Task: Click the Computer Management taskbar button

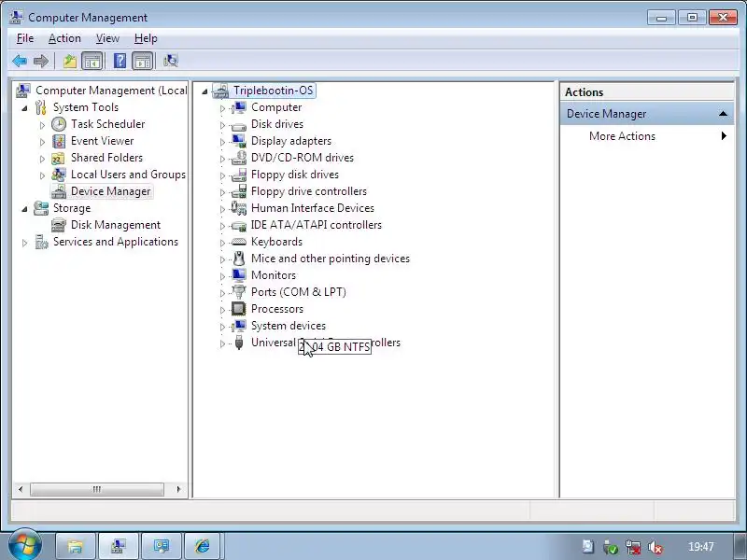Action: 119,546
